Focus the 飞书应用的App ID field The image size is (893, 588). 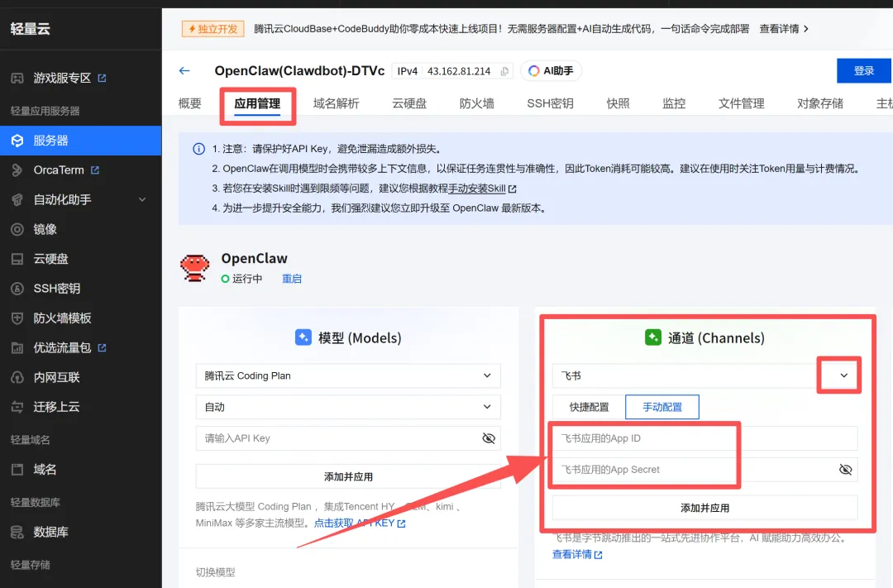[x=705, y=438]
